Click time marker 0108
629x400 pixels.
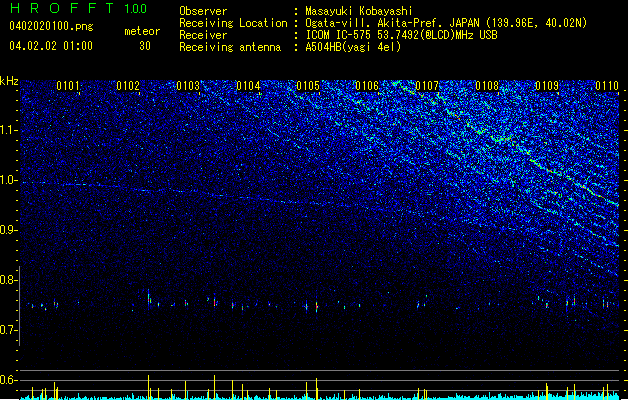pyautogui.click(x=487, y=86)
